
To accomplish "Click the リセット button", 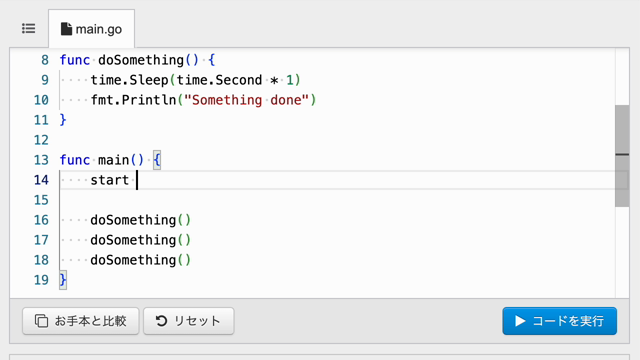I will [189, 321].
